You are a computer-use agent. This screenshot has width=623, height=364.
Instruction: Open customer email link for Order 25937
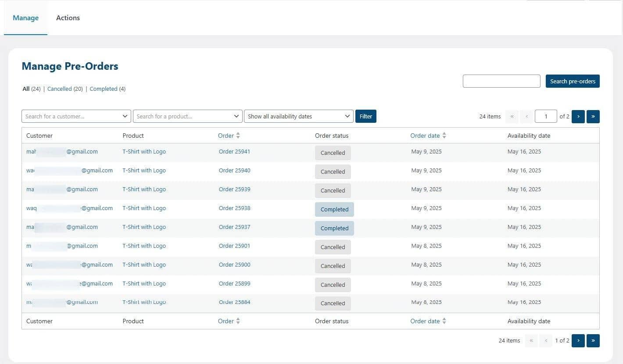click(x=62, y=227)
